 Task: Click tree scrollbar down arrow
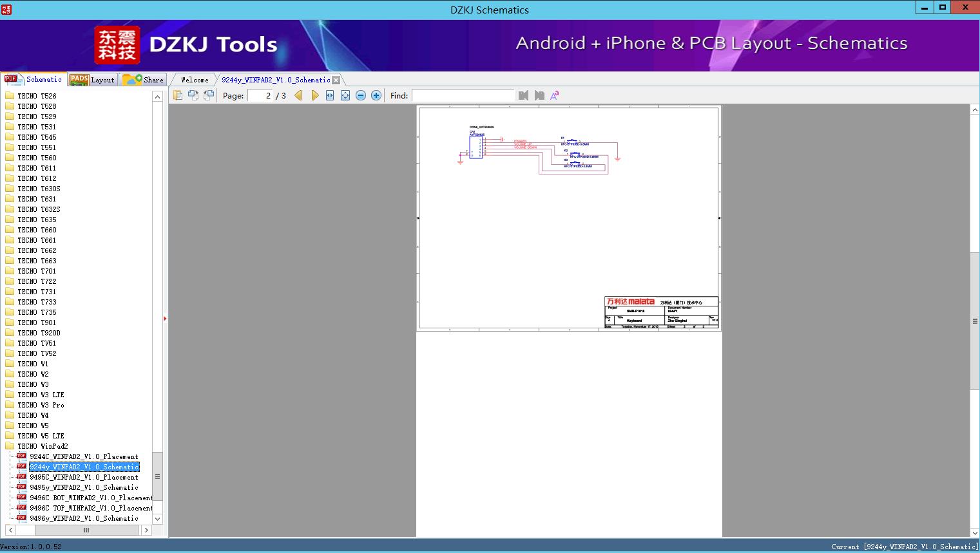point(157,519)
